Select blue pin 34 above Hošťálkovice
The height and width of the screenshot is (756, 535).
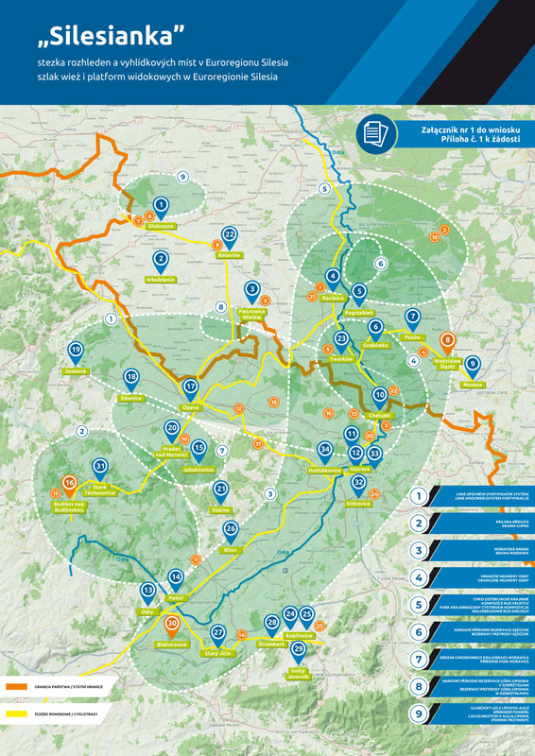[325, 453]
